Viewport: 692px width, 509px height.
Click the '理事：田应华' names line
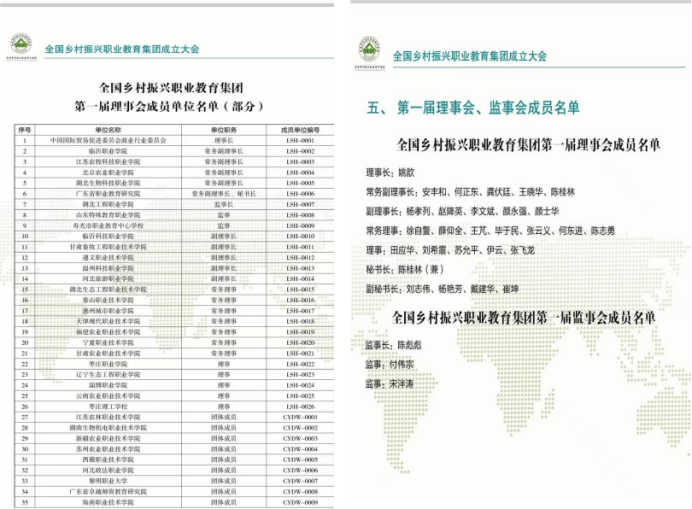pos(450,250)
